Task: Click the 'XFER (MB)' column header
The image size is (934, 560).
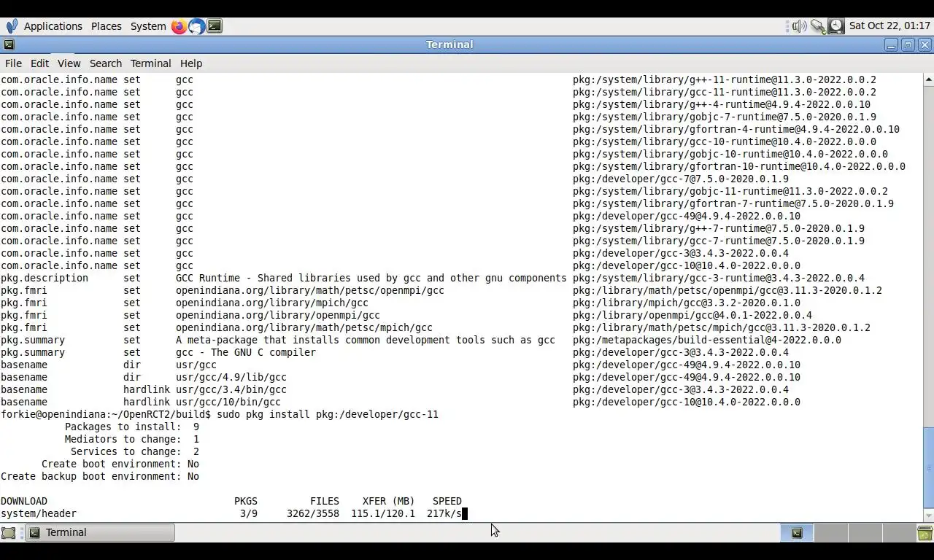Action: point(389,501)
